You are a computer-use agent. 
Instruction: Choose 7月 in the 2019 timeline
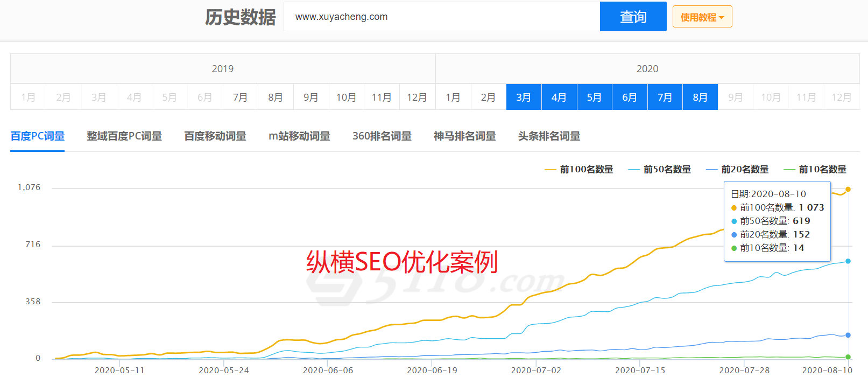coord(241,97)
